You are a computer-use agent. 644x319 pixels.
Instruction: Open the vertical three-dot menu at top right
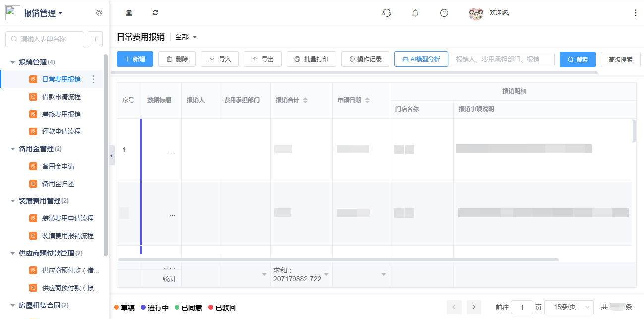[x=636, y=13]
